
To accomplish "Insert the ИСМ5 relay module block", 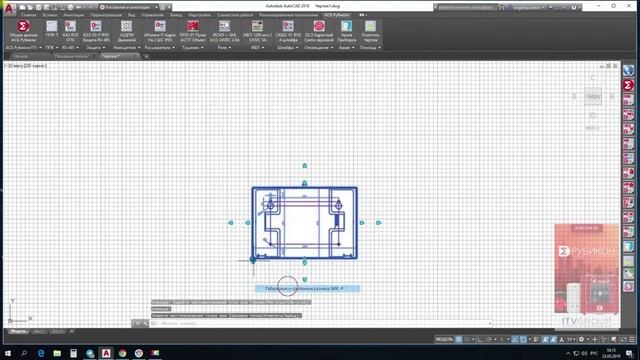I will [224, 31].
